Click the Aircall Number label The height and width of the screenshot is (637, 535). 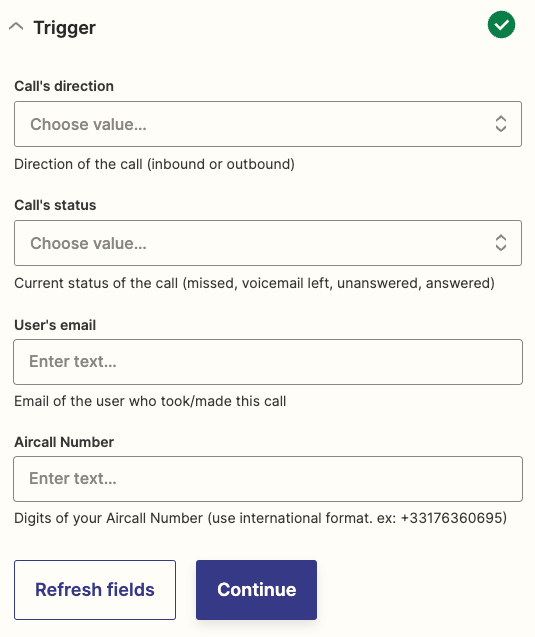[x=64, y=442]
